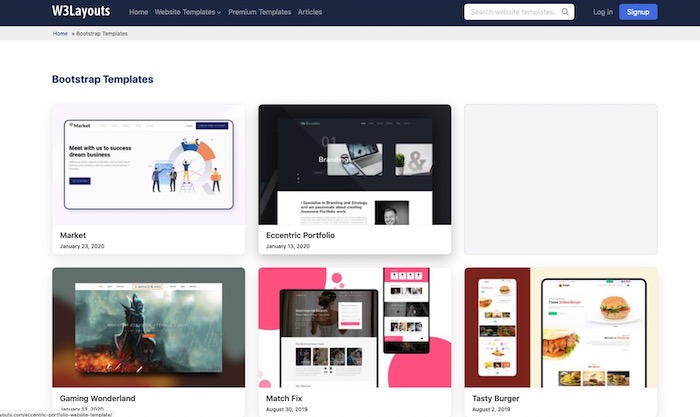Open Premium Templates in navigation
This screenshot has width=700, height=417.
[259, 12]
